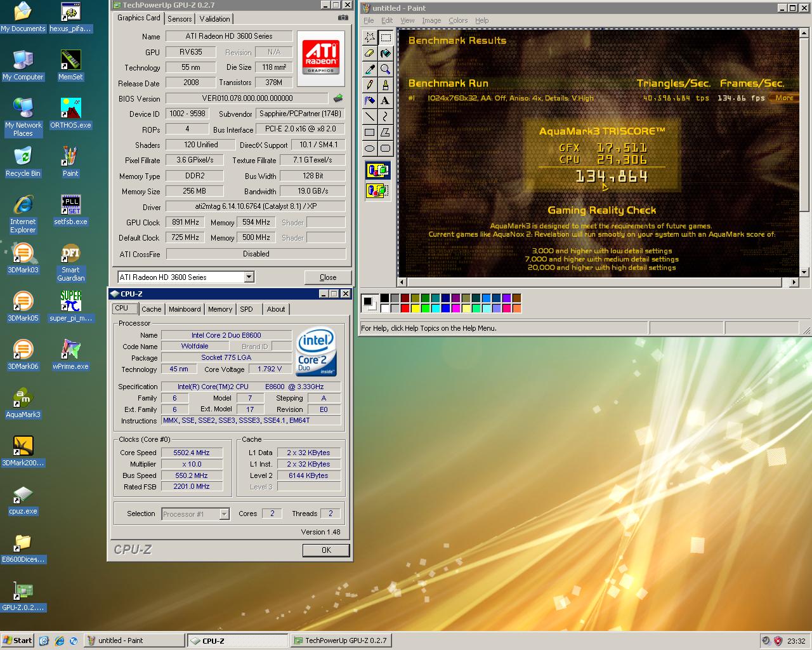Viewport: 812px width, 650px height.
Task: Click the Windows Start button
Action: point(17,640)
